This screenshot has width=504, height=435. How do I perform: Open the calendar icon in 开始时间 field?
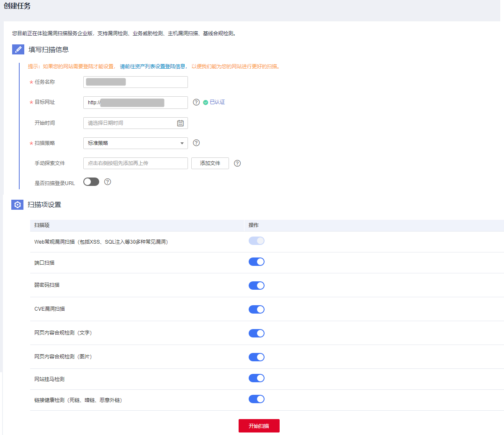[180, 123]
